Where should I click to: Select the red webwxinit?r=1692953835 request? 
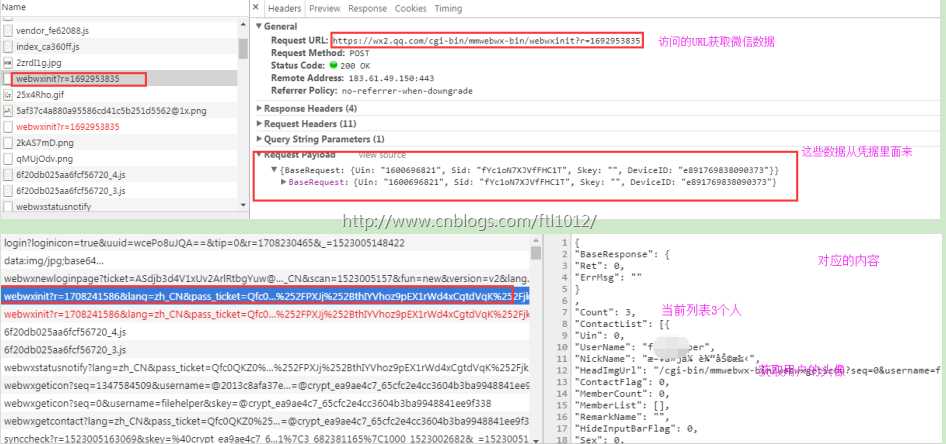coord(68,127)
